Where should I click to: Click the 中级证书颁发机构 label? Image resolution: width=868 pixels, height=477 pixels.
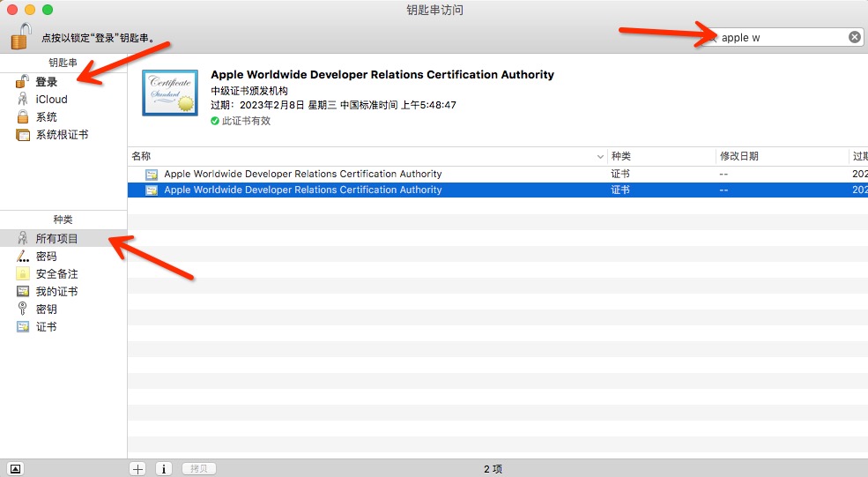point(249,91)
